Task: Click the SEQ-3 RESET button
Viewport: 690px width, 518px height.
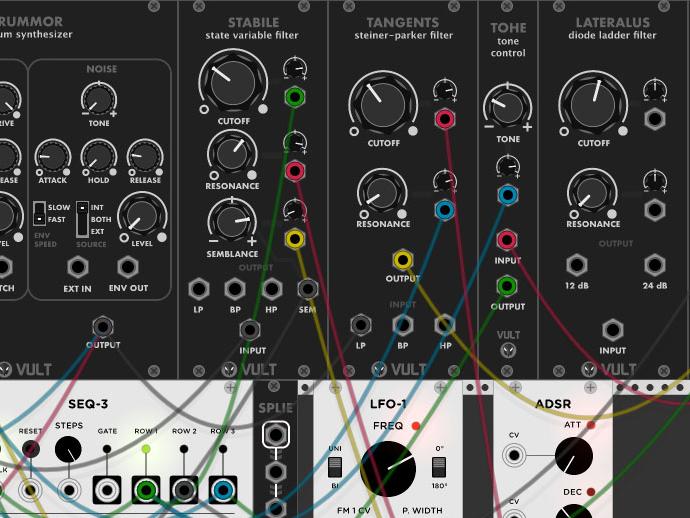Action: pos(30,449)
